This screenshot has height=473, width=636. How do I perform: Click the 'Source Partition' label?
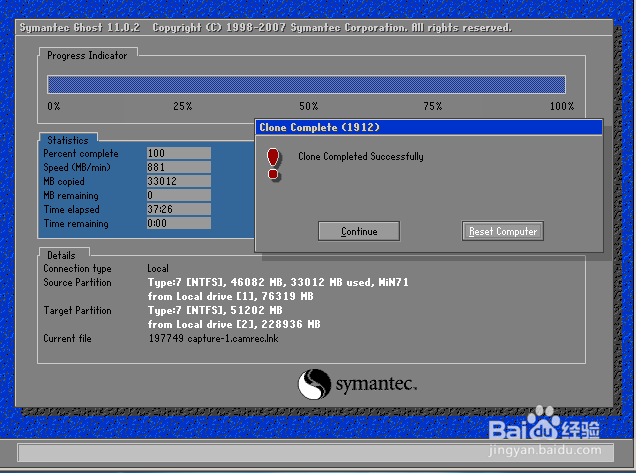[77, 283]
